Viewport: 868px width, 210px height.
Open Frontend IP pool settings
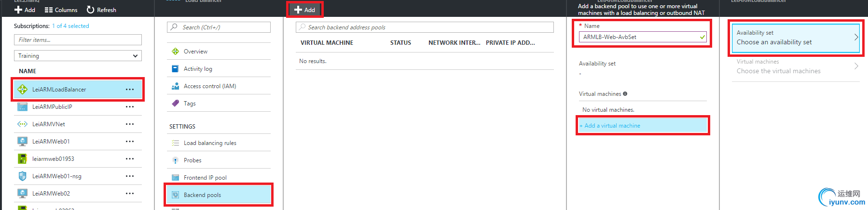pyautogui.click(x=219, y=178)
